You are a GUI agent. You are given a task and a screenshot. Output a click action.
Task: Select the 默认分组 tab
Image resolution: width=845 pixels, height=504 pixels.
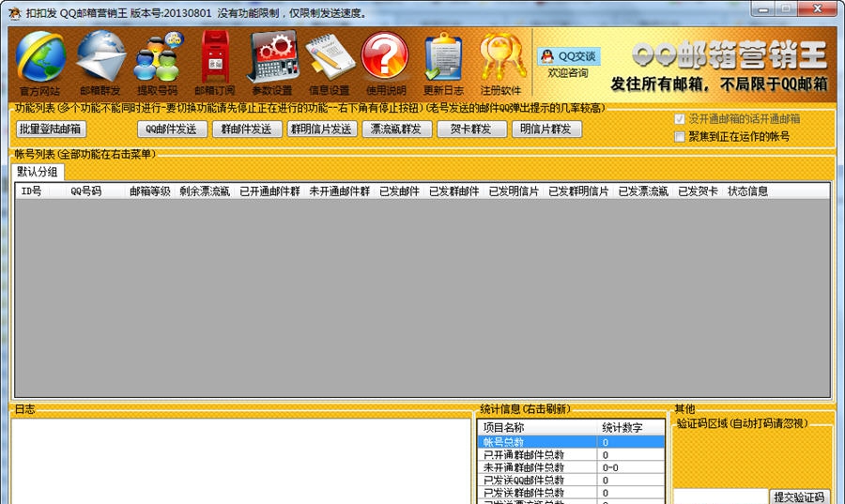38,172
